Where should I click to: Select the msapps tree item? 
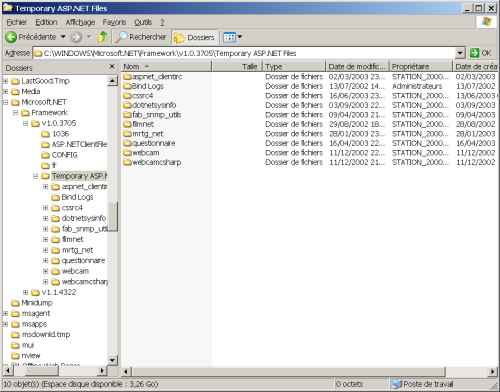coord(34,324)
